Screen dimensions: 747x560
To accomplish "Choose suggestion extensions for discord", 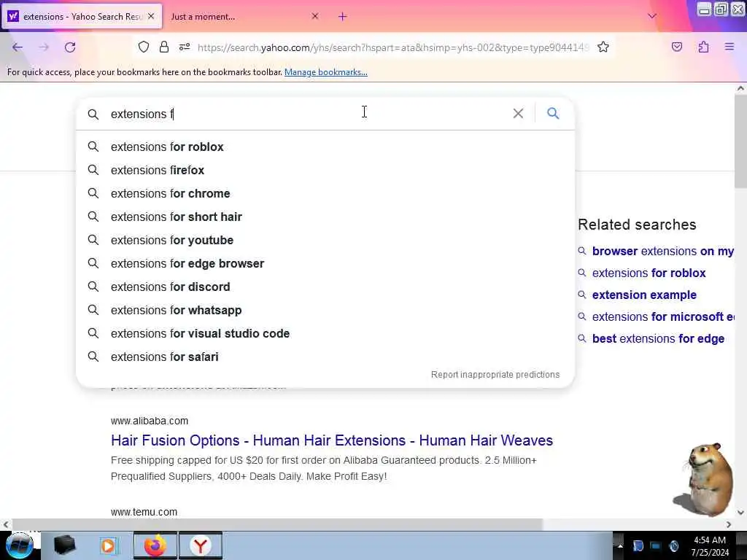I will 325,287.
